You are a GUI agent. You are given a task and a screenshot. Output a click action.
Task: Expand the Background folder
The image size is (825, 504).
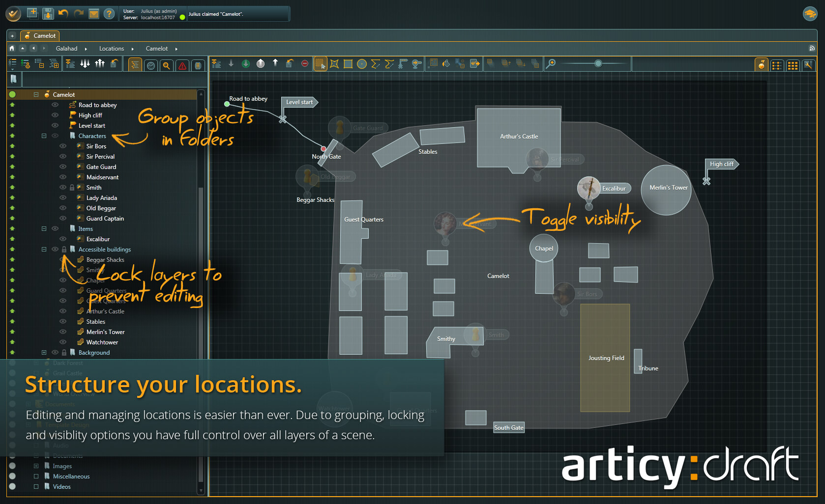click(44, 352)
